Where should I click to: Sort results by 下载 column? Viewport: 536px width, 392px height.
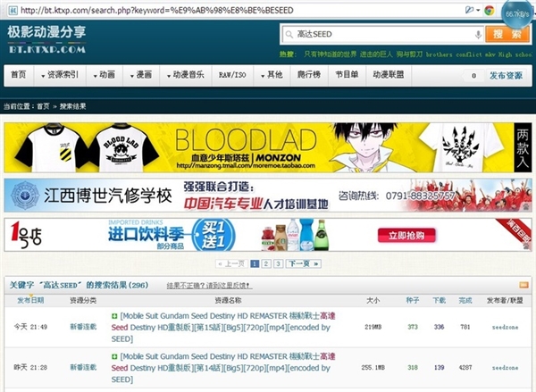click(439, 300)
